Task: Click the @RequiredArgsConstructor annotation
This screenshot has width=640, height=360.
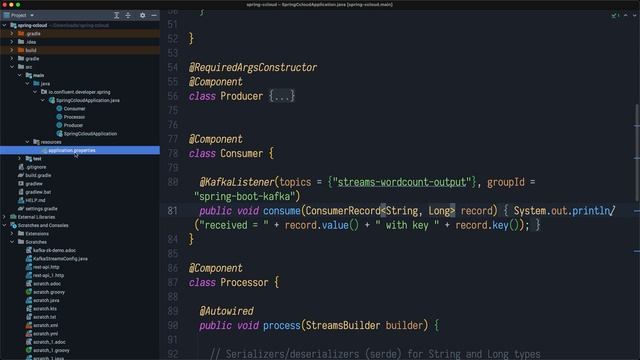Action: (253, 67)
